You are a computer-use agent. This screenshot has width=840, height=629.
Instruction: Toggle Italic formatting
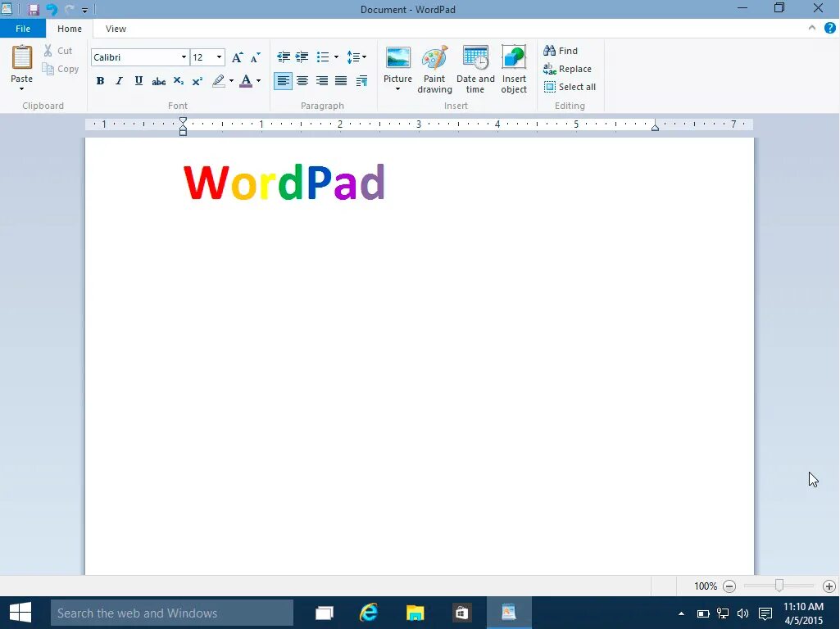point(119,81)
